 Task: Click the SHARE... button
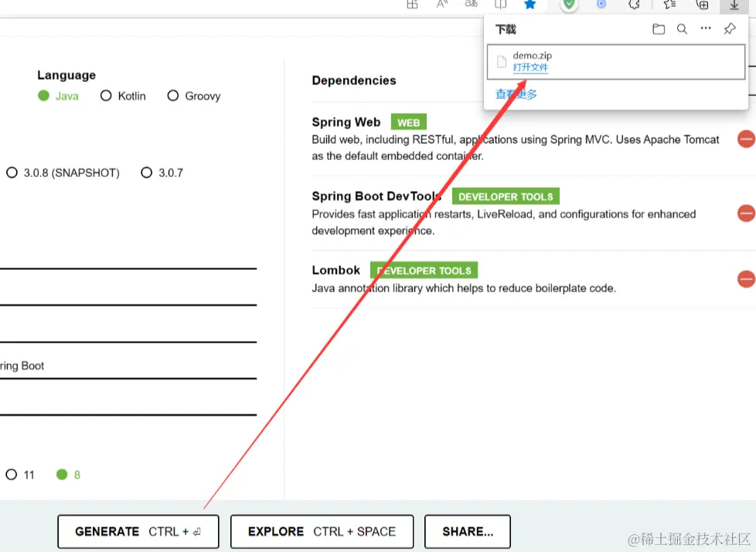468,531
